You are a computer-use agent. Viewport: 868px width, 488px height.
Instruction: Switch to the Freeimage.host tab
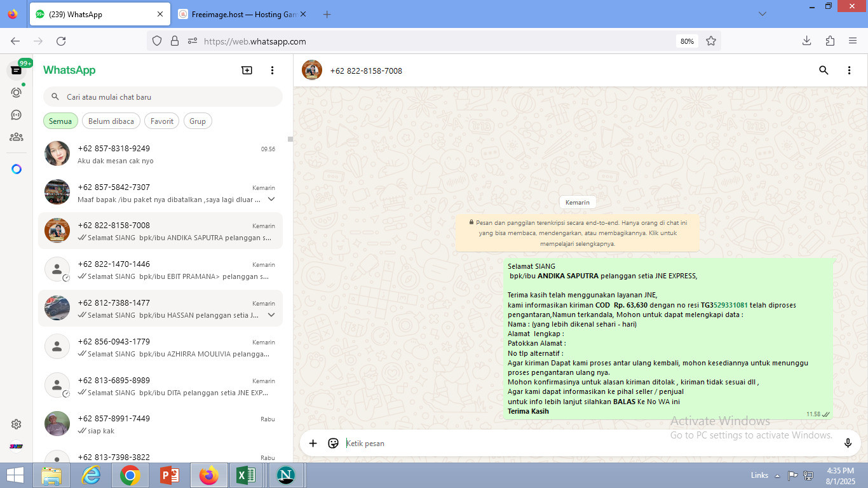(x=241, y=14)
